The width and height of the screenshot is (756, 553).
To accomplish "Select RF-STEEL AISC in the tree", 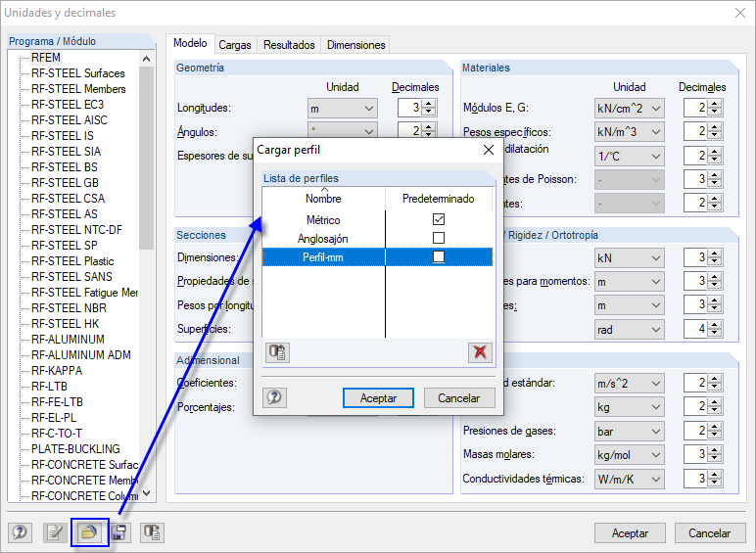I will [70, 120].
